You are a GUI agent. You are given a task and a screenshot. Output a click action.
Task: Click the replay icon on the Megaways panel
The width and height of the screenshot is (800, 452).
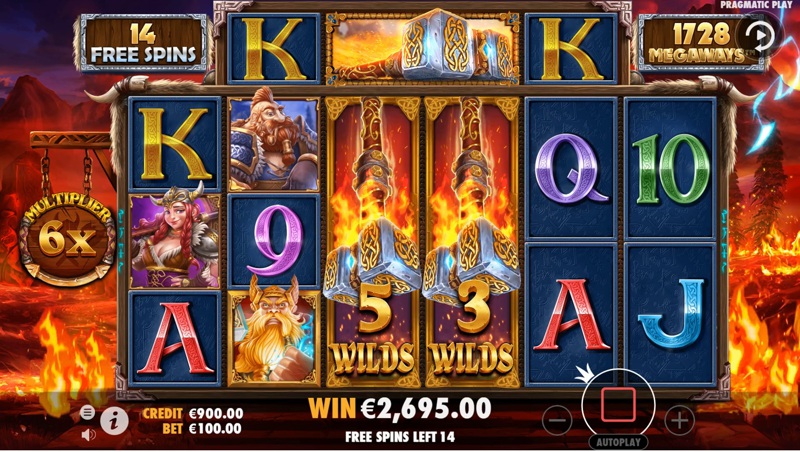pos(760,36)
